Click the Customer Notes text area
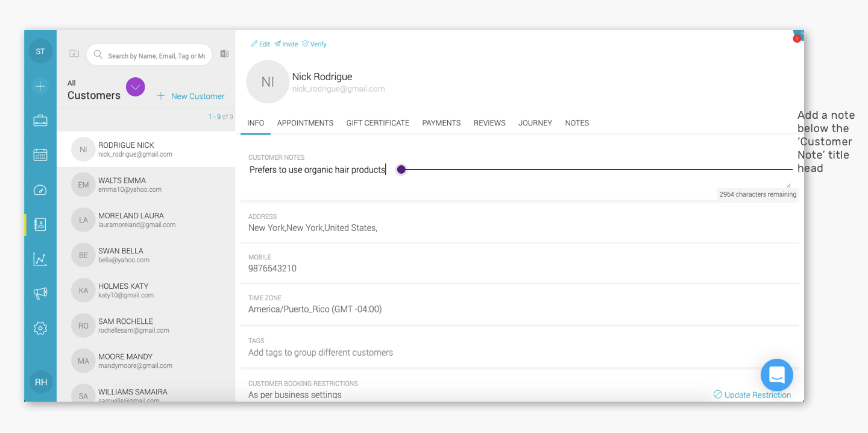The image size is (868, 433). click(x=519, y=175)
